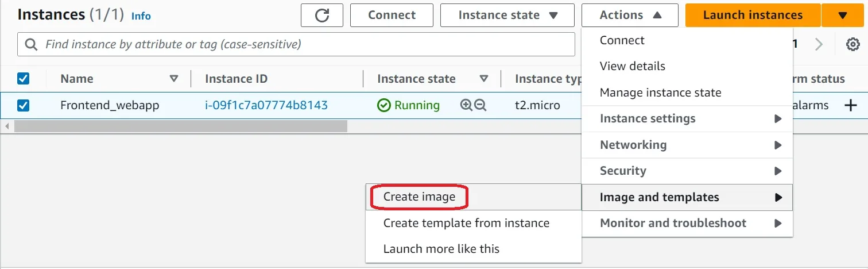Open the Instance state dropdown button
The height and width of the screenshot is (269, 868).
(x=507, y=15)
